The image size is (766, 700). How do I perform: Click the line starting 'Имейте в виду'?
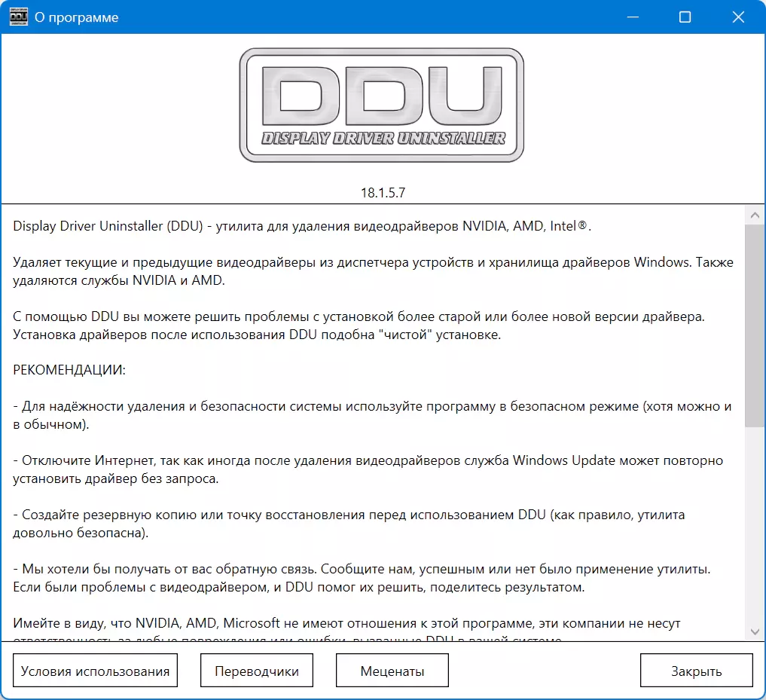click(346, 623)
